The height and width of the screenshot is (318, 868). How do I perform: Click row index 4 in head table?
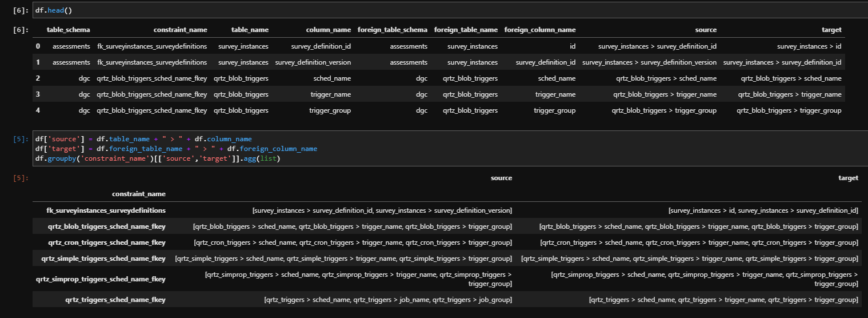coord(38,110)
